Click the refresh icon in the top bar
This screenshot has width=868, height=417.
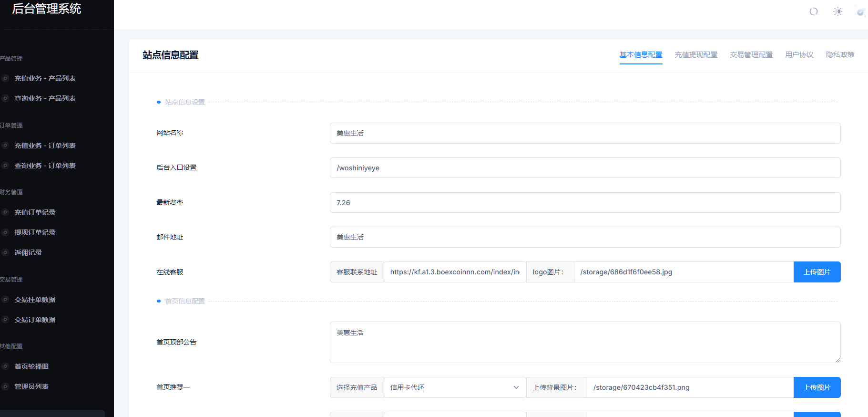click(x=814, y=11)
